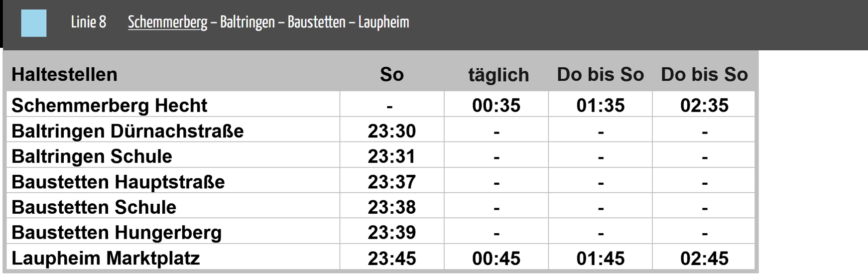Viewport: 868px width, 275px height.
Task: Click the Baustetten Hauptstraße stop name
Action: pyautogui.click(x=118, y=182)
